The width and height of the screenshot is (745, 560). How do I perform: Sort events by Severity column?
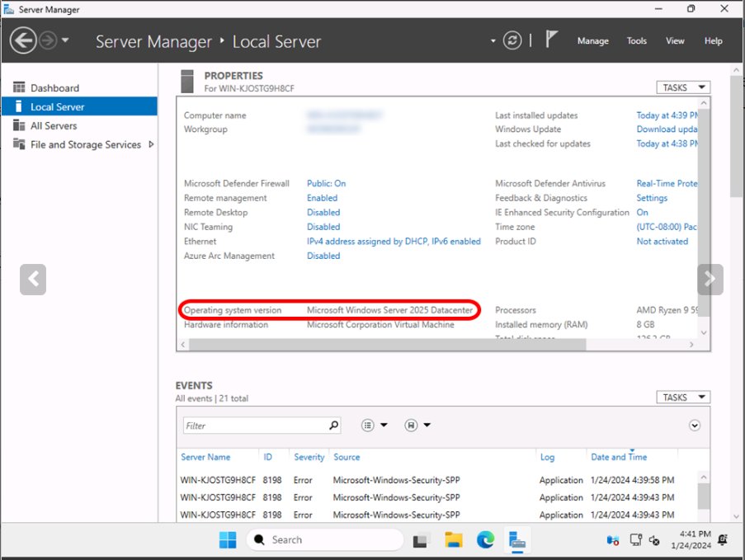pos(309,457)
